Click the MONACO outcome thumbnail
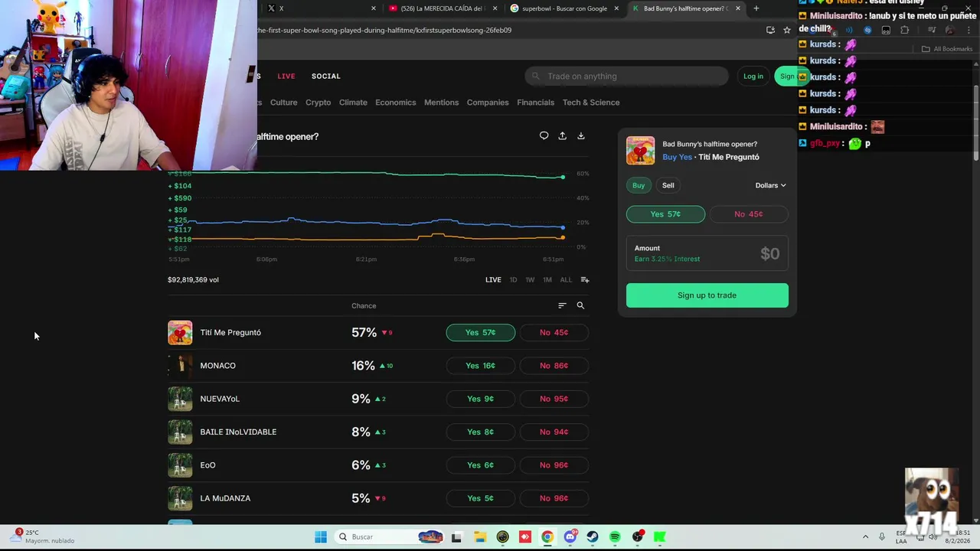This screenshot has height=551, width=980. [x=180, y=366]
